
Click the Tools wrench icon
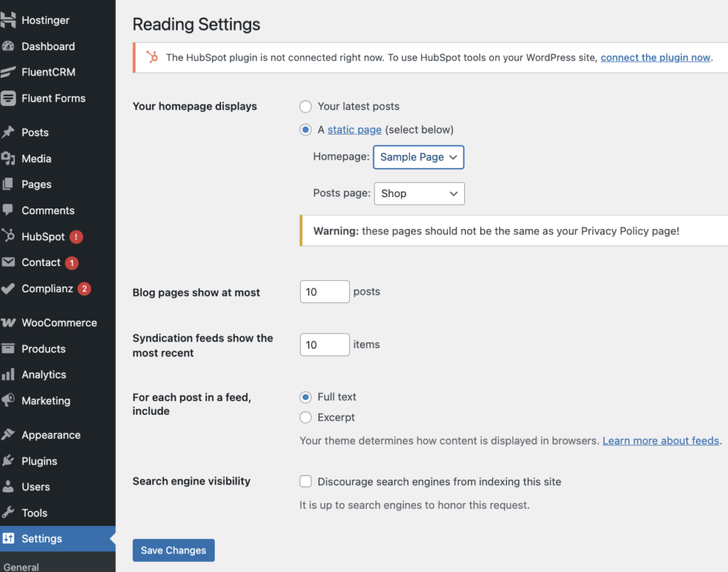coord(8,512)
